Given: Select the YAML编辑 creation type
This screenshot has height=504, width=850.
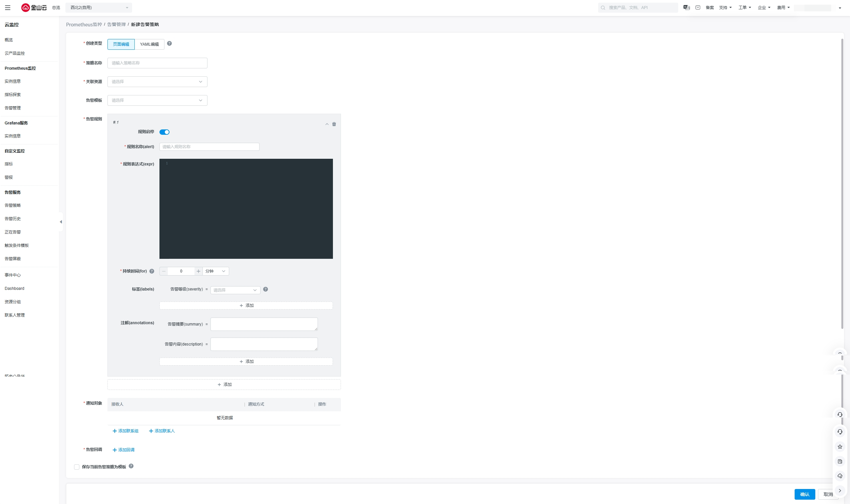Looking at the screenshot, I should (x=149, y=44).
